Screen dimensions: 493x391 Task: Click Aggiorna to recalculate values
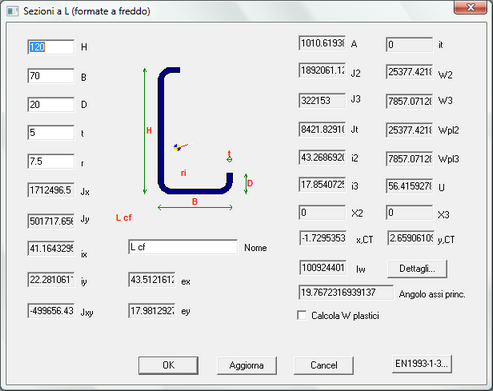[x=247, y=365]
